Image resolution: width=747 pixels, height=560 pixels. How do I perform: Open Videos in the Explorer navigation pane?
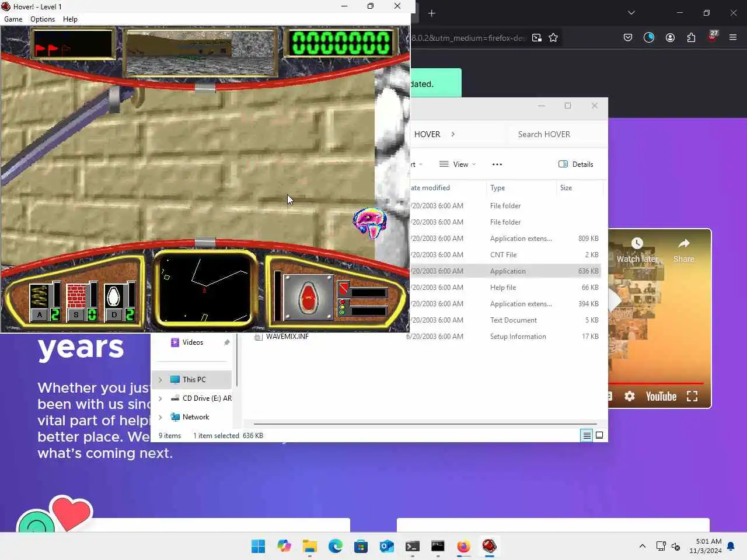point(193,342)
